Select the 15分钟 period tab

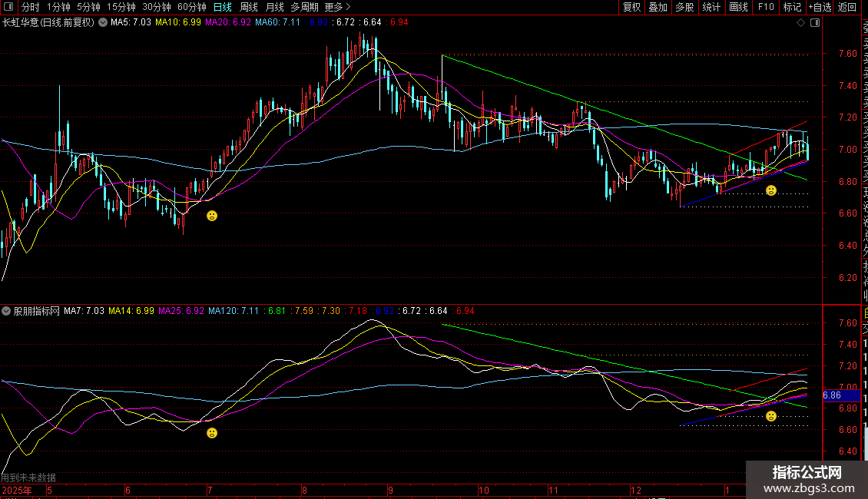[x=121, y=7]
